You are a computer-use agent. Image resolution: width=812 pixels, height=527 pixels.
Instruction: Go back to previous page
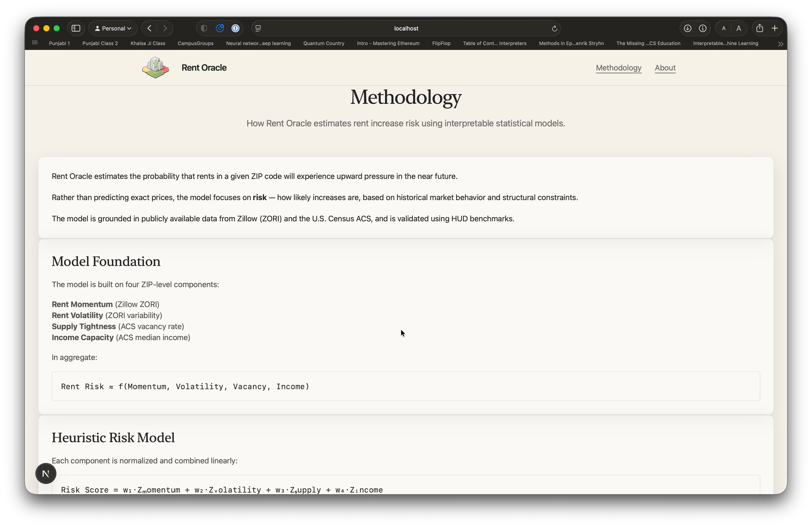[x=149, y=28]
